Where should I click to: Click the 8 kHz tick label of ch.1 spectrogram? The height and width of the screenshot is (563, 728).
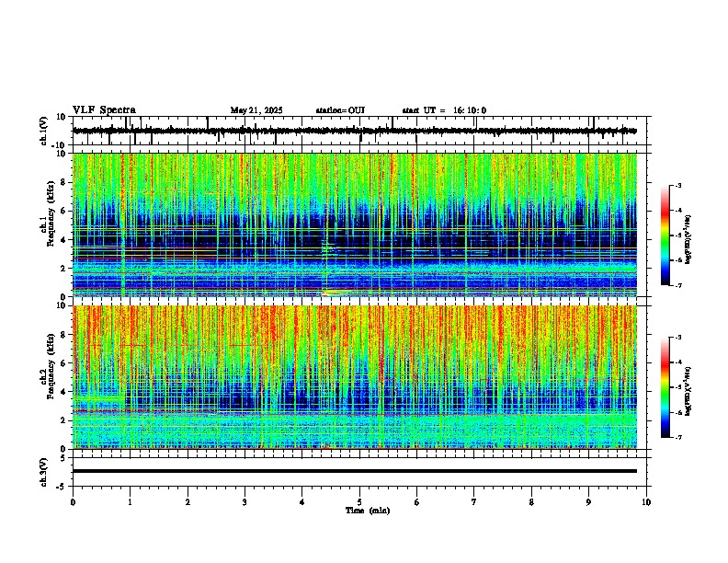[64, 182]
